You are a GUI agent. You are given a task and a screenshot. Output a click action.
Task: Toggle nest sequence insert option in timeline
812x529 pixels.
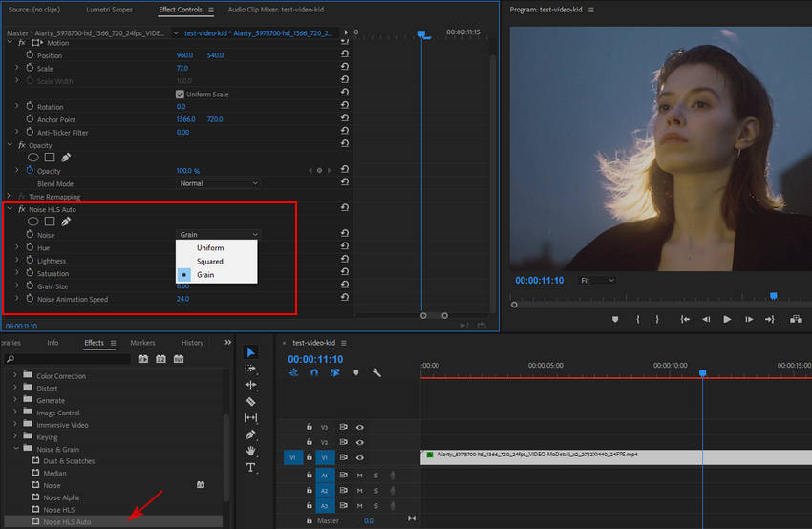coord(293,372)
